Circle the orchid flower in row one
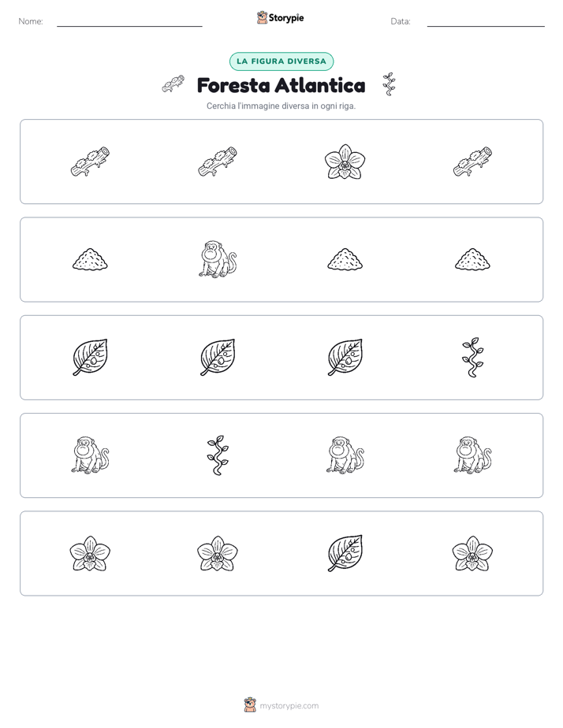 pyautogui.click(x=345, y=162)
